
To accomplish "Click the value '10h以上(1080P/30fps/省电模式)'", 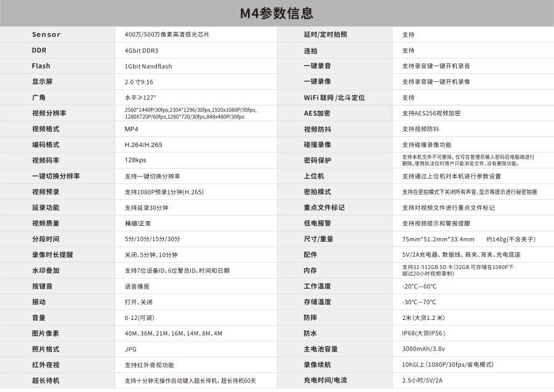I will coord(448,364).
